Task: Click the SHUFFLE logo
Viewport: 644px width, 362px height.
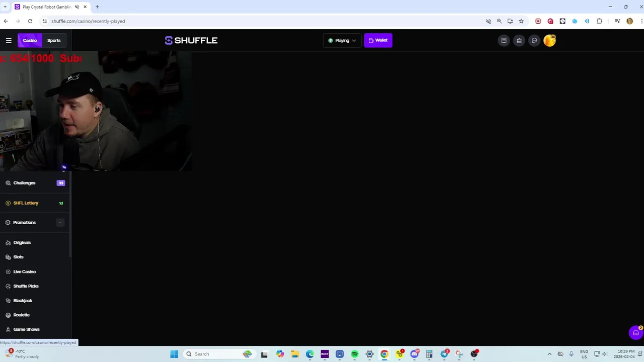Action: [191, 40]
